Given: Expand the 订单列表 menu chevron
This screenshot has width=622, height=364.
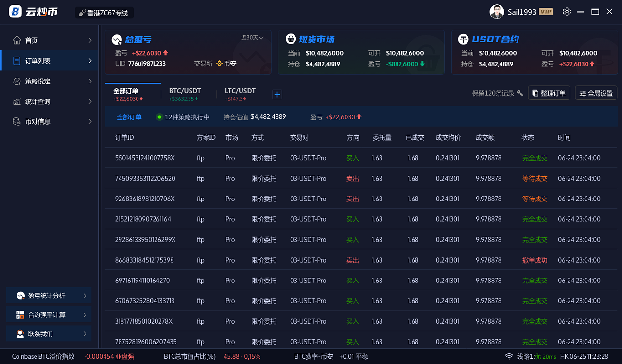Looking at the screenshot, I should (90, 61).
